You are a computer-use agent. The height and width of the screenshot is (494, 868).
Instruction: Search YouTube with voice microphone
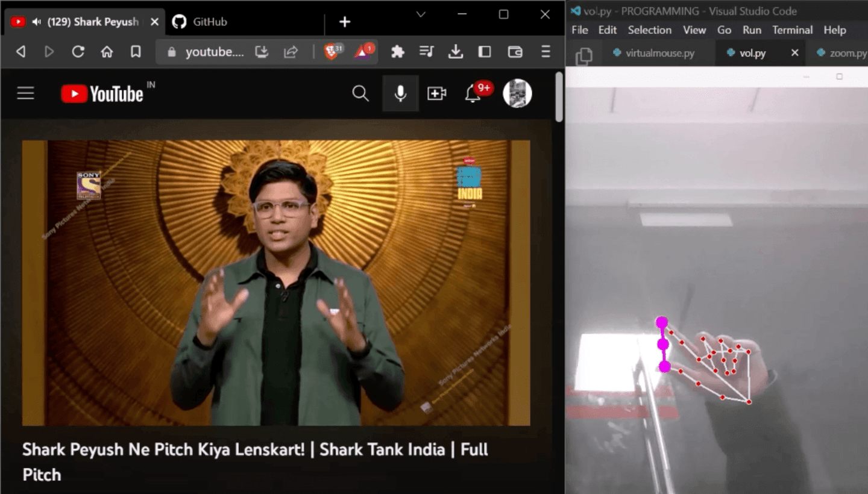[400, 93]
